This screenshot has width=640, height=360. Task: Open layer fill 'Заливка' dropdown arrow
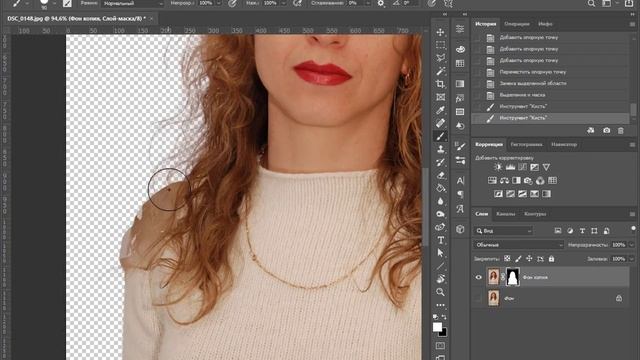pos(632,259)
